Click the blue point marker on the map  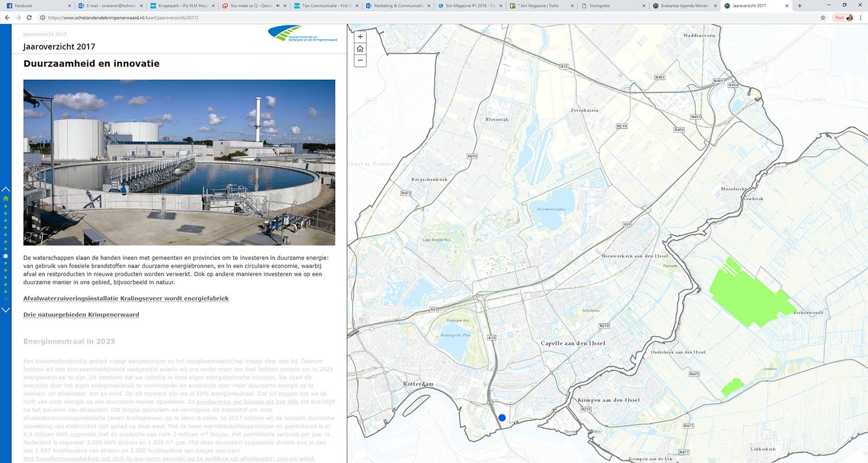tap(502, 417)
